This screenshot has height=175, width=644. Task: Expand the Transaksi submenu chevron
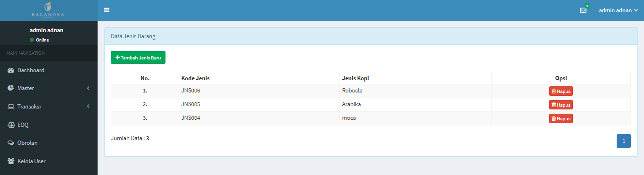tap(88, 107)
